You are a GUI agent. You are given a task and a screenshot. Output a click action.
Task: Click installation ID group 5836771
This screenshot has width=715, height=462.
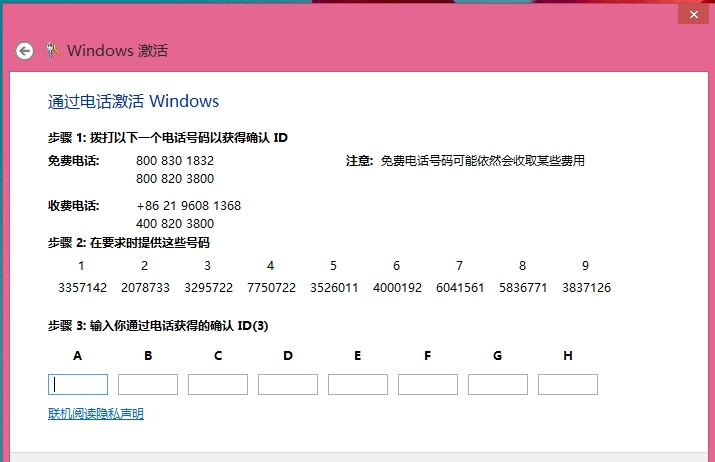pyautogui.click(x=523, y=288)
